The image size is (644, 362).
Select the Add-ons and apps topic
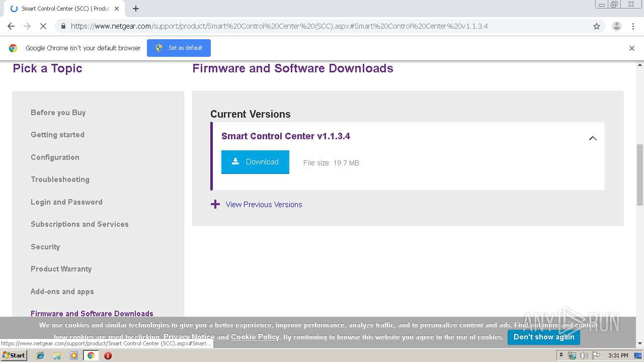tap(62, 292)
